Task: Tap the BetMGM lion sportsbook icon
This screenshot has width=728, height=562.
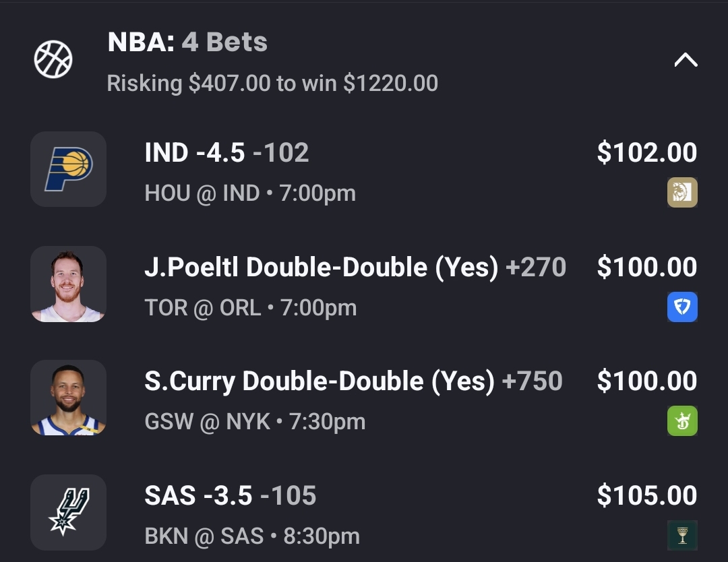Action: tap(682, 193)
